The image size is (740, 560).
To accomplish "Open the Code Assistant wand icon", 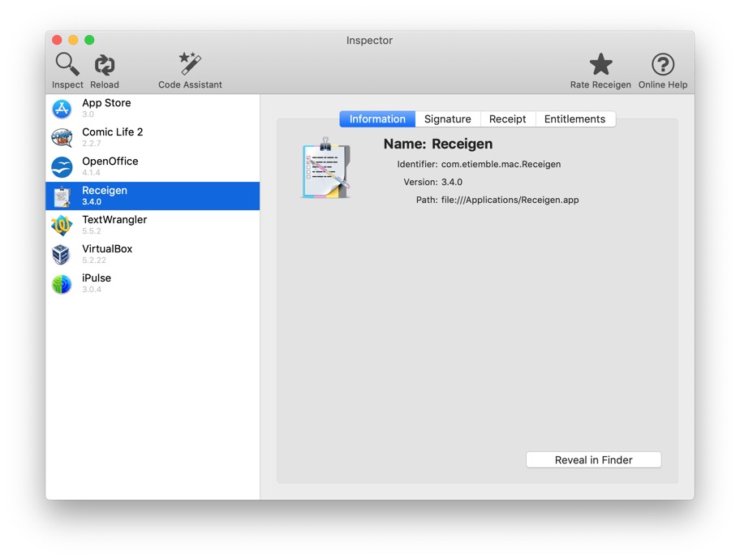I will pos(190,64).
